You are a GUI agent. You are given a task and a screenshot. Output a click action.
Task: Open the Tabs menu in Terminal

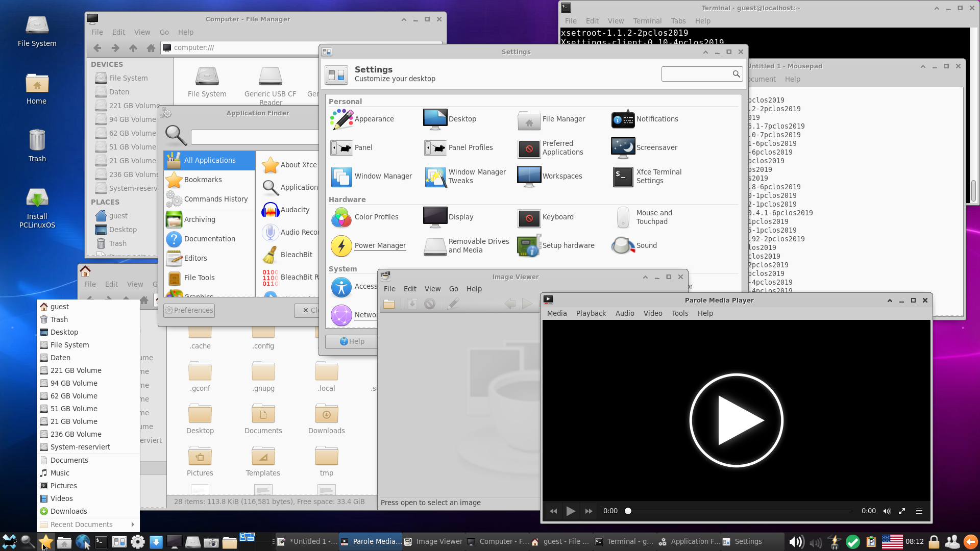coord(678,21)
